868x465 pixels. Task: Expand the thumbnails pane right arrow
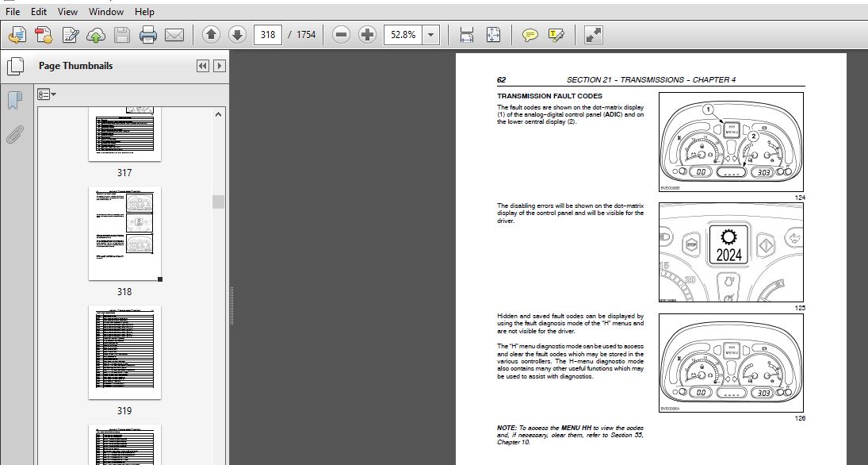220,66
